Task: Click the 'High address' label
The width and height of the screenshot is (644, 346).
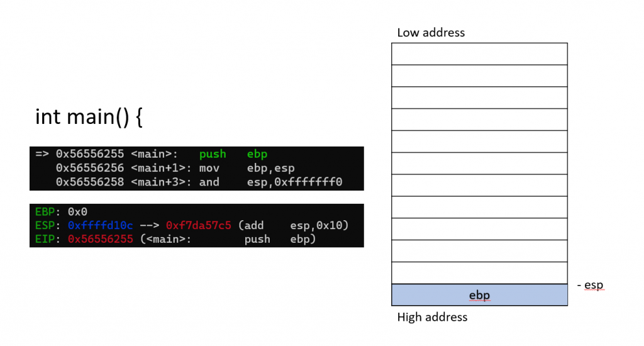Action: pyautogui.click(x=432, y=317)
